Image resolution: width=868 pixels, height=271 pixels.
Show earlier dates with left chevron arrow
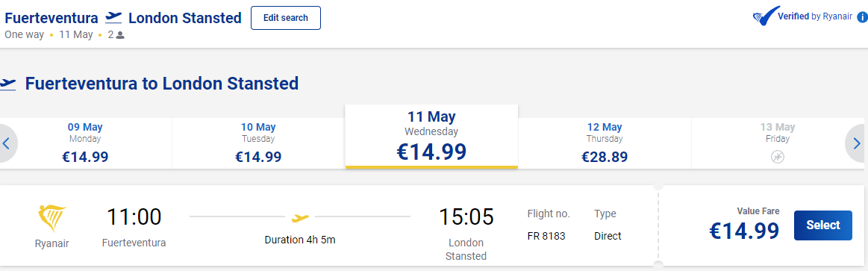point(7,143)
